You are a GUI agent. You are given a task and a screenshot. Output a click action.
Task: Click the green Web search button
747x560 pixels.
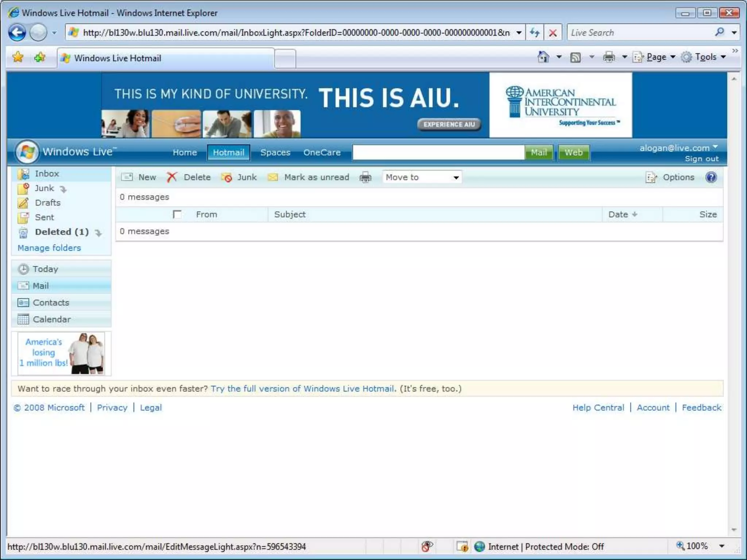[x=573, y=152]
